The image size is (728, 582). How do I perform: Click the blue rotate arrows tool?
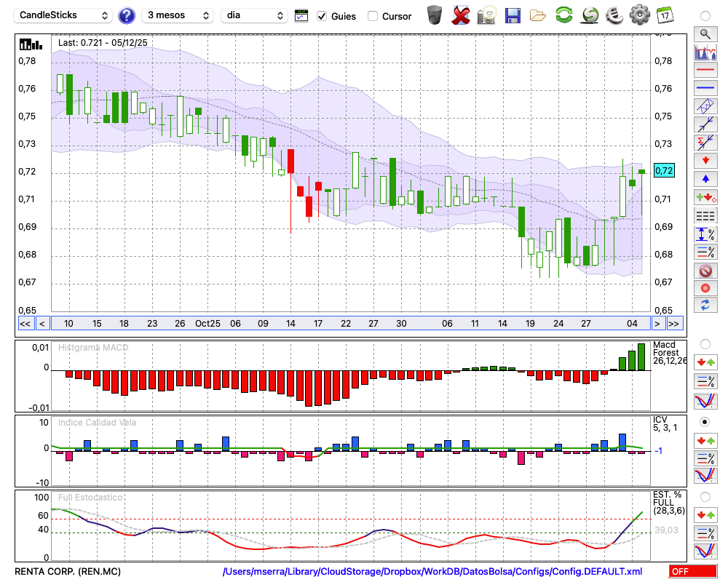[x=705, y=306]
